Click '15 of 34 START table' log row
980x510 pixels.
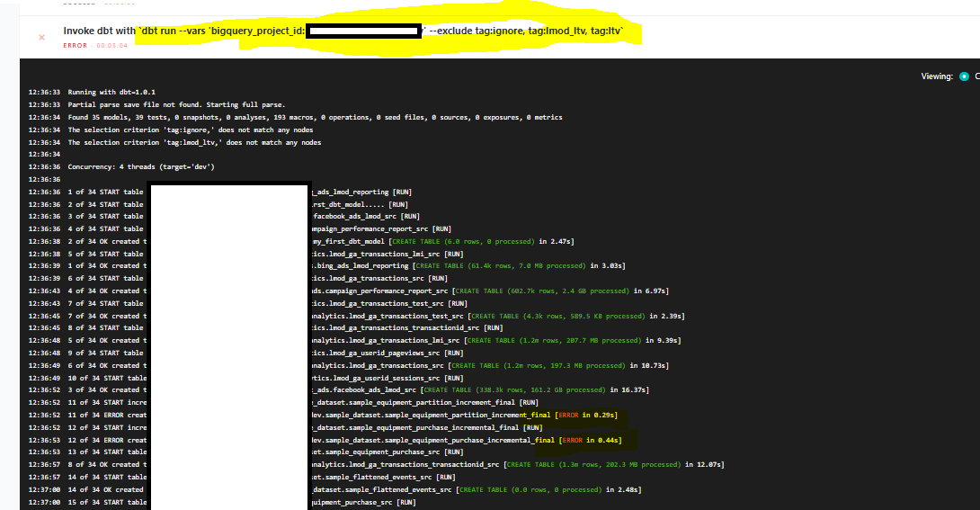(222, 502)
